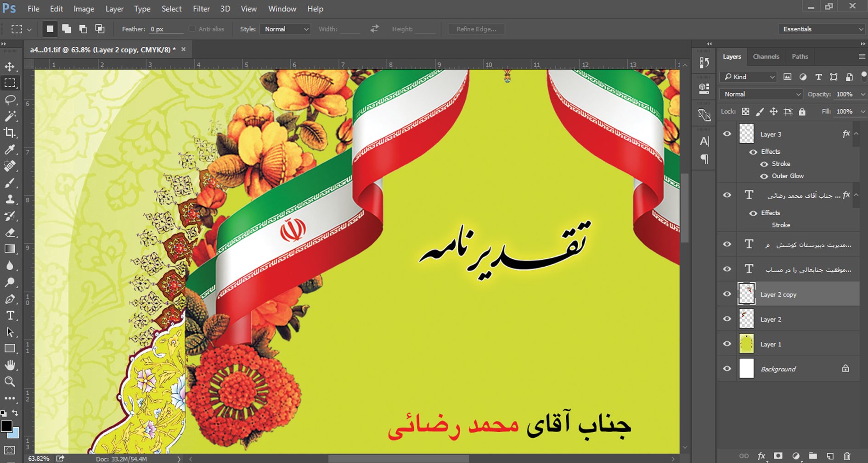The image size is (868, 463).
Task: Hide the Outer Glow effect eye
Action: point(764,176)
